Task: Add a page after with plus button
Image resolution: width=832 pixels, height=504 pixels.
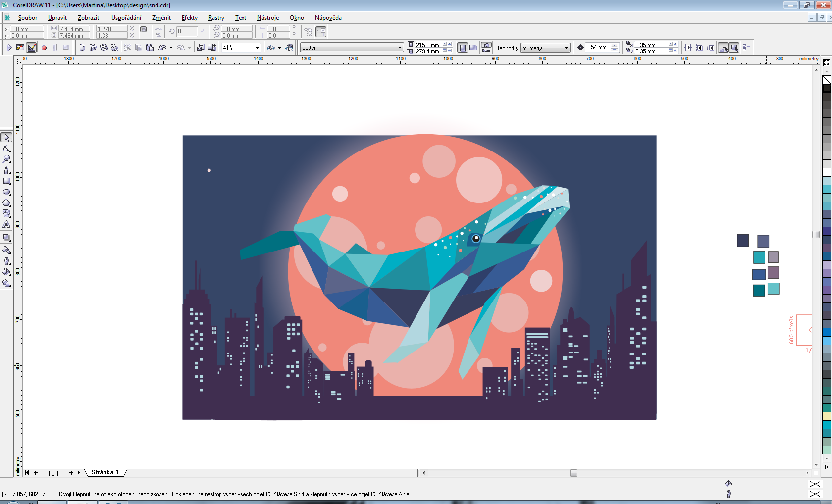Action: [x=71, y=473]
